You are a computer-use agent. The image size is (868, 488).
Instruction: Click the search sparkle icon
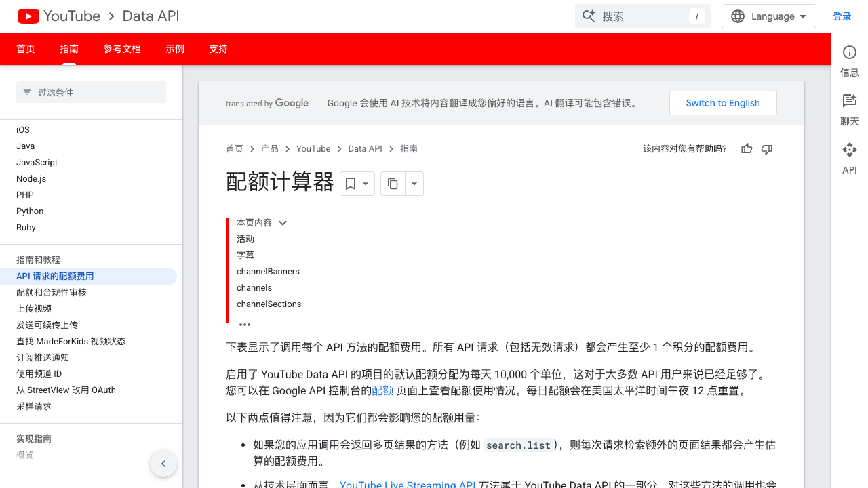tap(588, 16)
